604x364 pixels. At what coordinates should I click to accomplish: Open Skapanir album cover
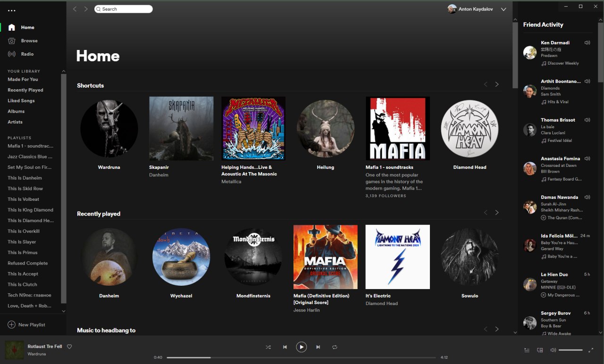click(x=181, y=129)
